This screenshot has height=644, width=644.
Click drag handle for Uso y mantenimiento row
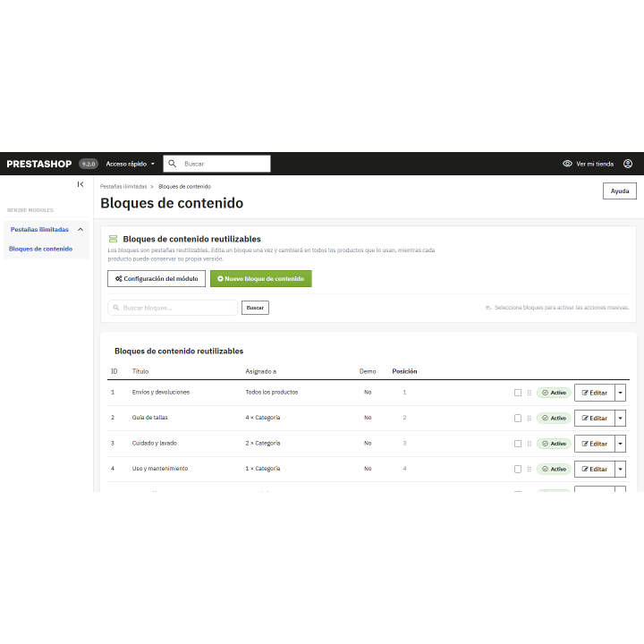pos(529,469)
